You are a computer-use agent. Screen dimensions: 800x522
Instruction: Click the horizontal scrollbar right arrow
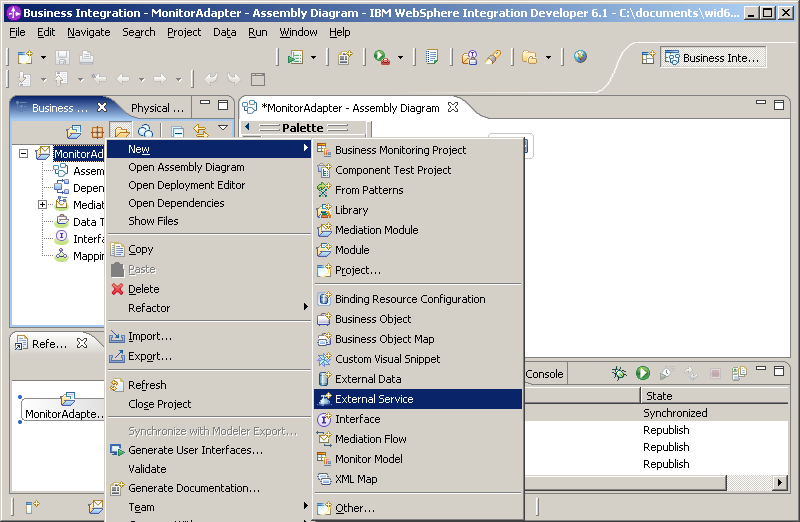[x=779, y=482]
